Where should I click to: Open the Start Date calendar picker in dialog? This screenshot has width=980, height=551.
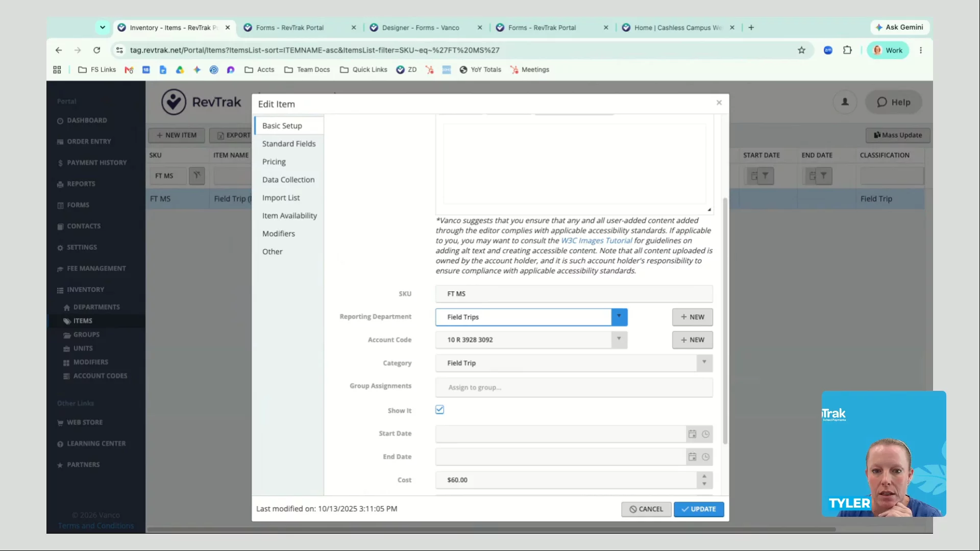pyautogui.click(x=692, y=434)
